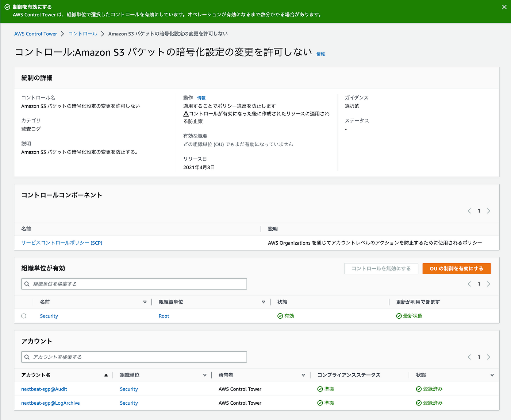This screenshot has height=420, width=511.
Task: Focus the アカウントを検索する search field
Action: [134, 357]
